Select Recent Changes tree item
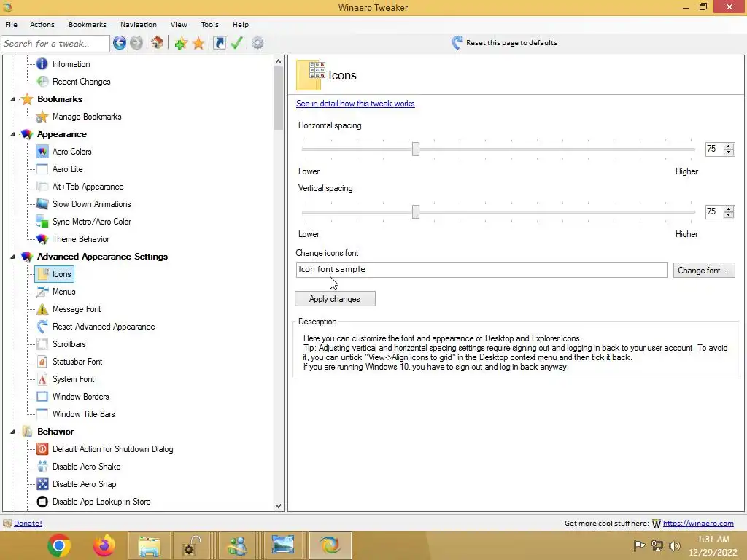Viewport: 747px width, 560px height. [x=81, y=82]
